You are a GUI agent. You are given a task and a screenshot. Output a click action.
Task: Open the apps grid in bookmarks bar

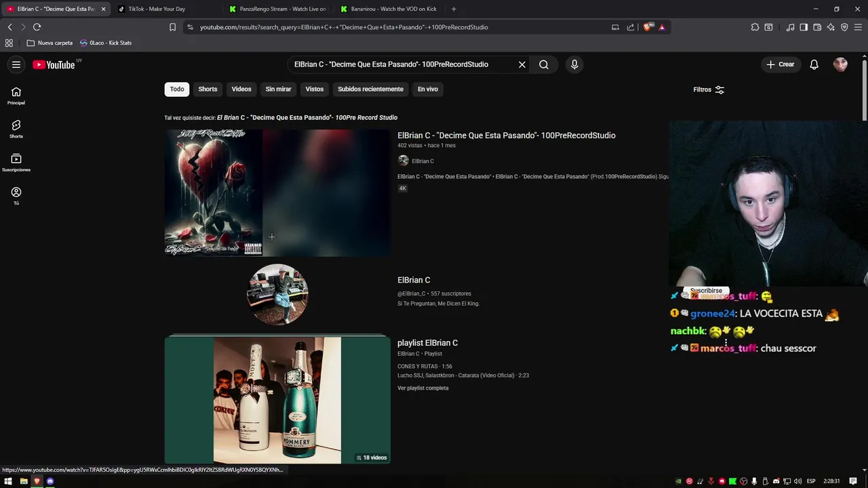tap(9, 43)
